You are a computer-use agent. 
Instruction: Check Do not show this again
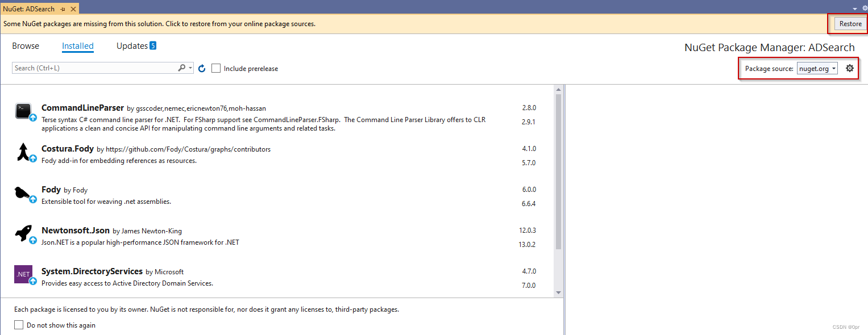click(19, 324)
